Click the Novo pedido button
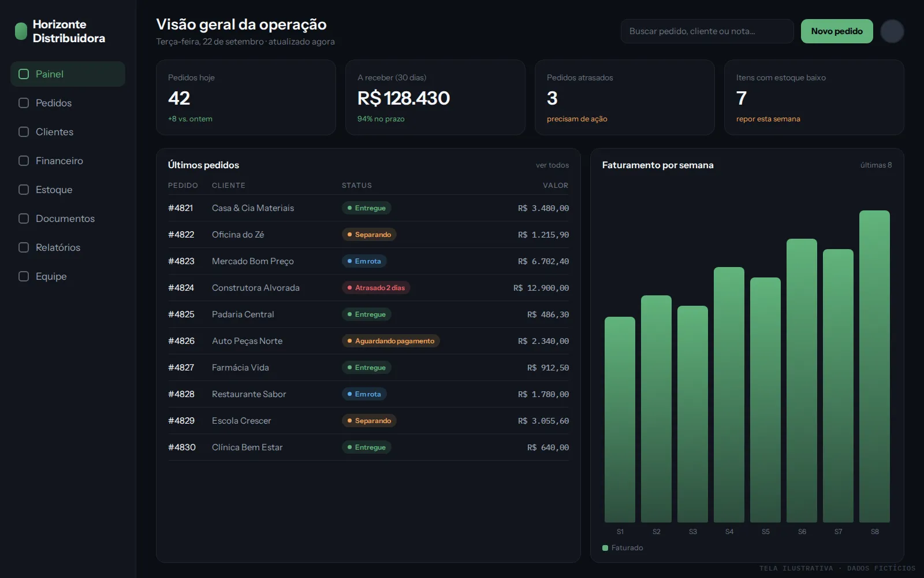Image resolution: width=924 pixels, height=578 pixels. (x=837, y=31)
